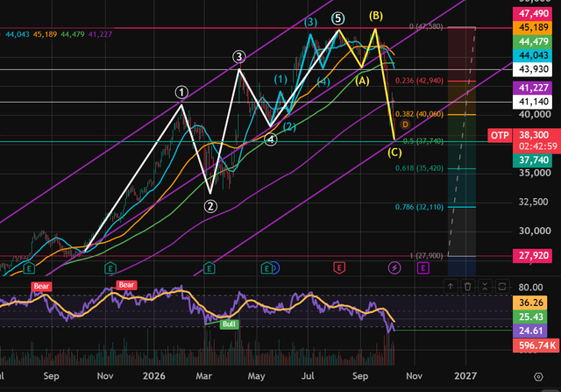The width and height of the screenshot is (561, 392).
Task: Click the Jul time axis label
Action: pyautogui.click(x=308, y=376)
